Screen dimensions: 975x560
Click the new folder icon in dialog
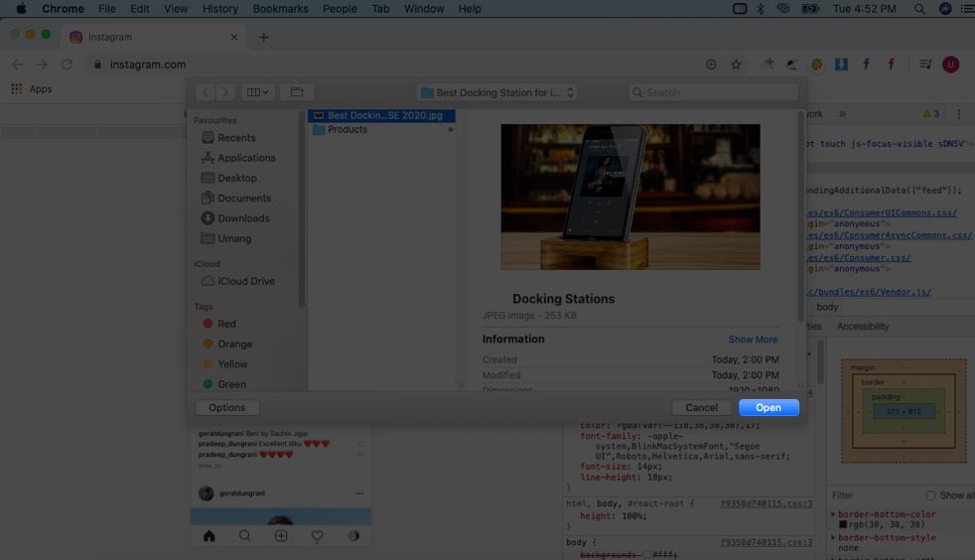297,92
